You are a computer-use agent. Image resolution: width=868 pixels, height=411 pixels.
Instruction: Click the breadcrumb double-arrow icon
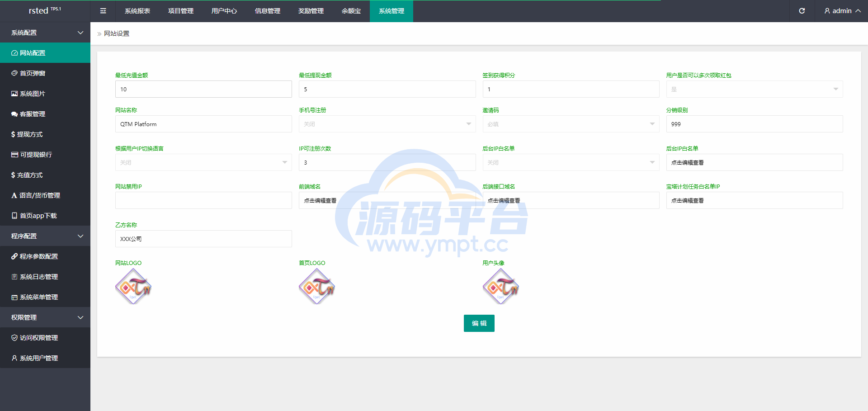(x=99, y=34)
